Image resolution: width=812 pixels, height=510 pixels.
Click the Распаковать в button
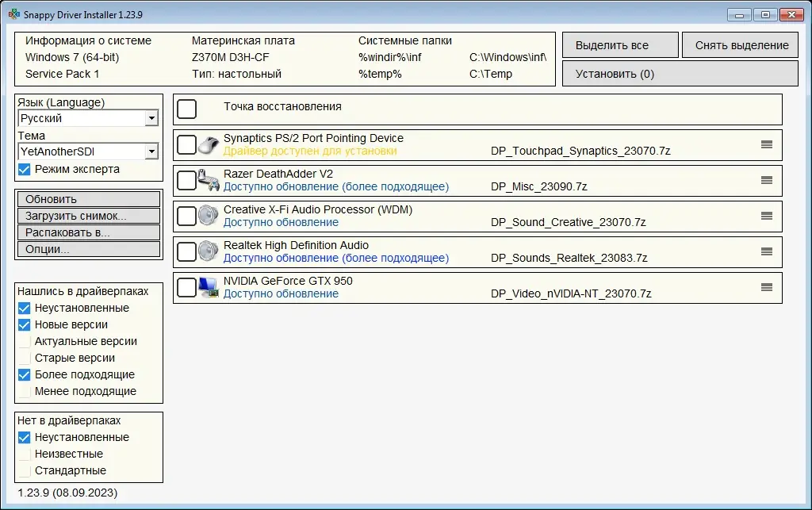click(x=89, y=232)
